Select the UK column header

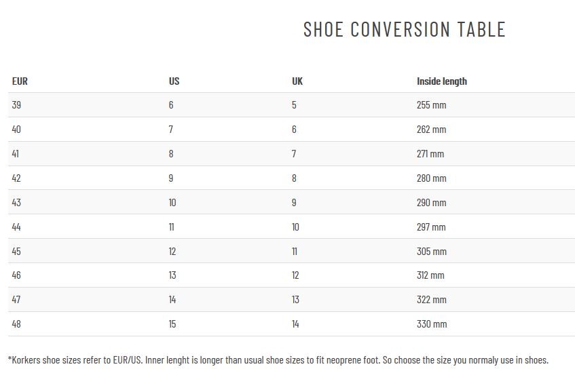(x=297, y=81)
